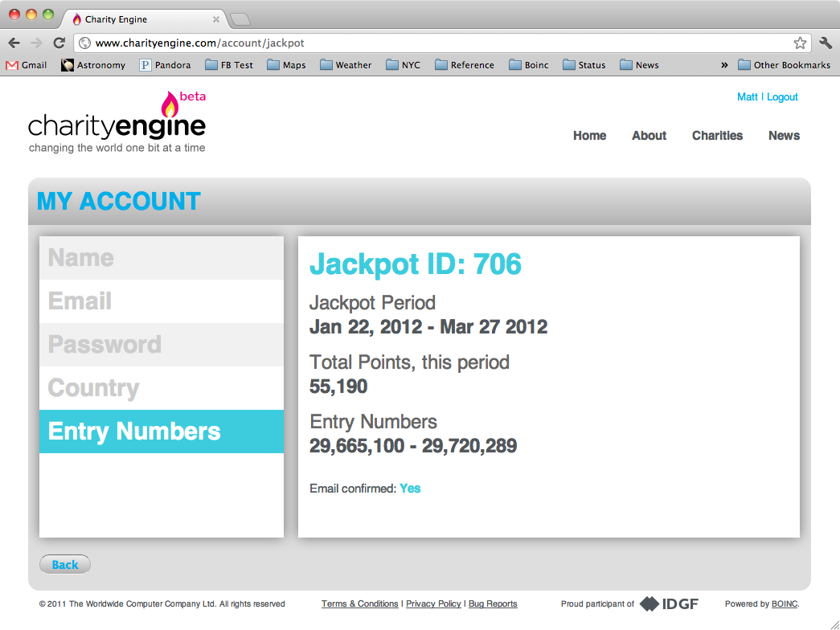Open the Reference bookmarks folder
840x630 pixels.
point(465,65)
